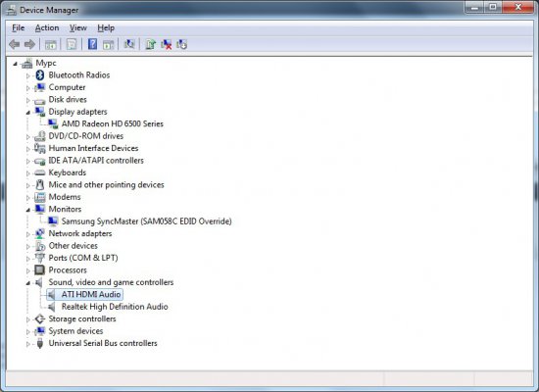Select the Modems label

click(x=65, y=197)
